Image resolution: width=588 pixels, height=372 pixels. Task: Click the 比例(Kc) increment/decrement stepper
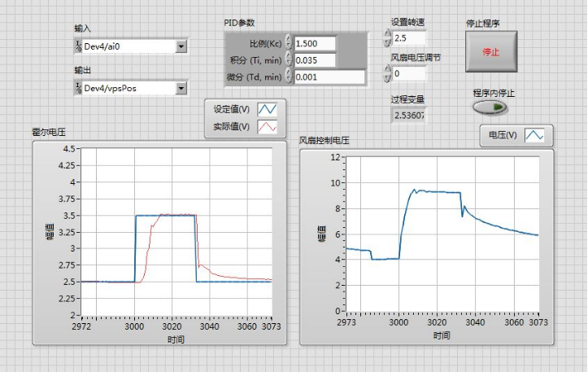click(288, 43)
